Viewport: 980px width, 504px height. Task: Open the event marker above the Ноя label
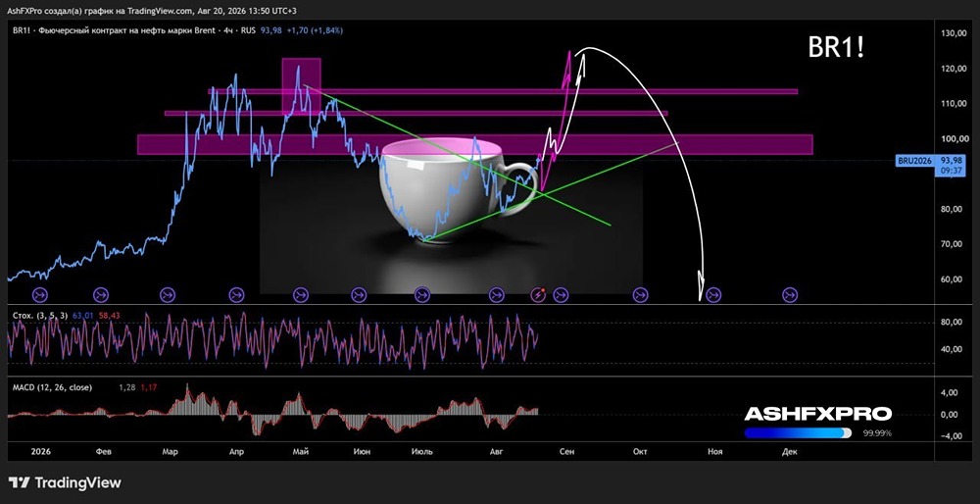(x=713, y=294)
